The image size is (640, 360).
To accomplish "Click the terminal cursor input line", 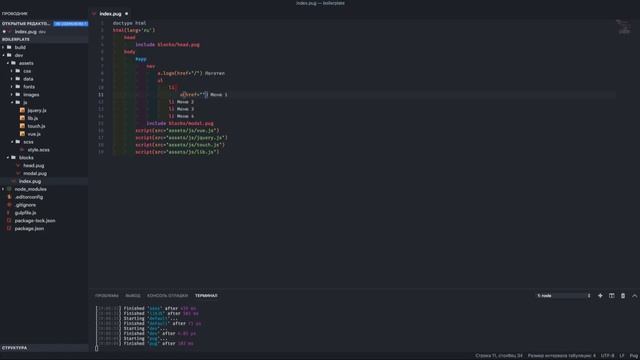I will tap(96, 348).
